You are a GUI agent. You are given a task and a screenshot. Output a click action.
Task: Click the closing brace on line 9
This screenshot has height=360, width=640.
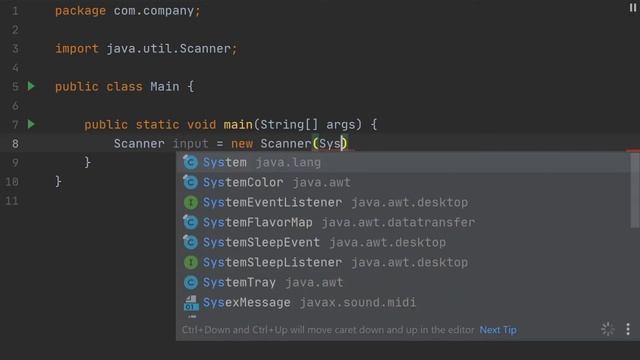(87, 162)
